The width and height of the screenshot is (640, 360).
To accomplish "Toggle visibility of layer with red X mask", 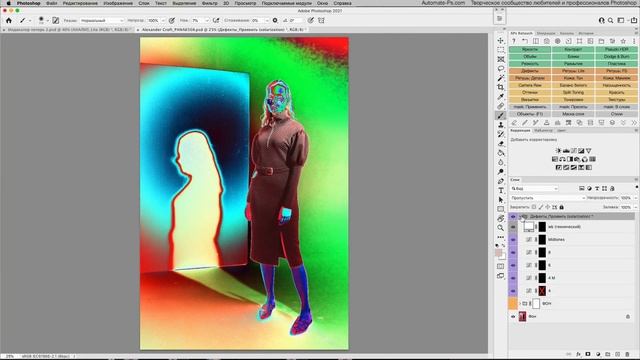I will tap(513, 291).
